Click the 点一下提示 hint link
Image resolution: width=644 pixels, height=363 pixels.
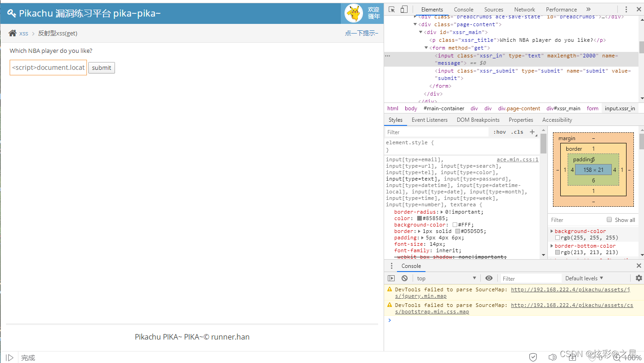362,33
